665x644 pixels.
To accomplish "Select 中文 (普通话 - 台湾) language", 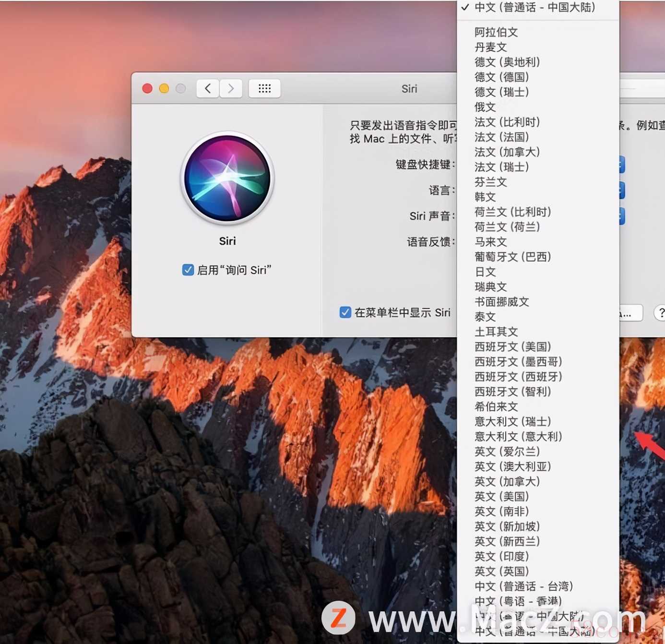I will (538, 586).
